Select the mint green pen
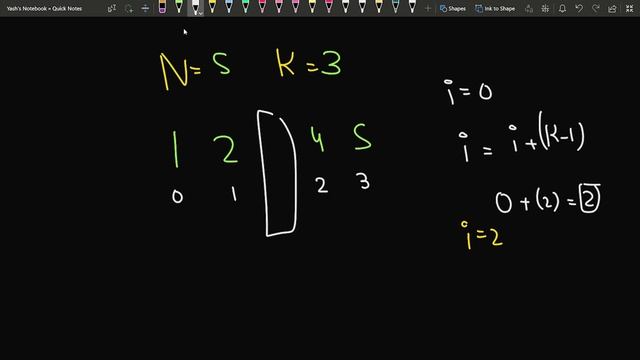 pos(245,7)
